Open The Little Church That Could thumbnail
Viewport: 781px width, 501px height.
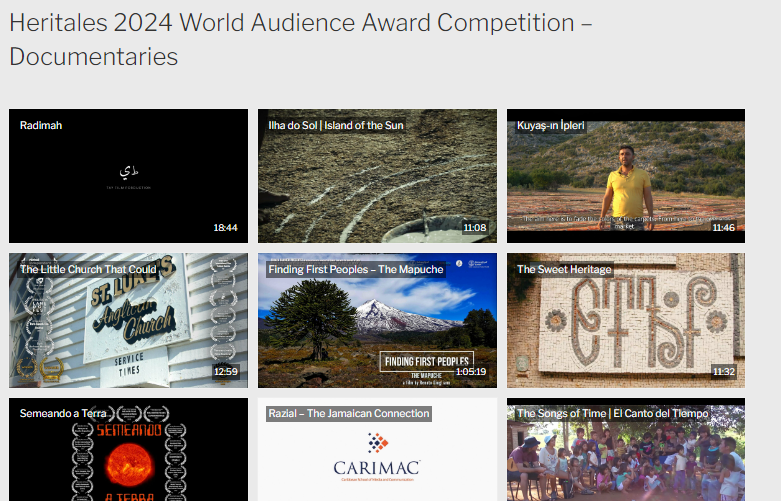(129, 320)
